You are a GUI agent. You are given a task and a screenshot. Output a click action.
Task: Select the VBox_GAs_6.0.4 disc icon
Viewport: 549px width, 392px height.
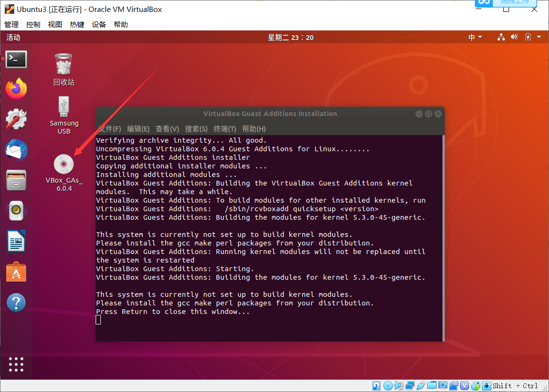tap(64, 173)
